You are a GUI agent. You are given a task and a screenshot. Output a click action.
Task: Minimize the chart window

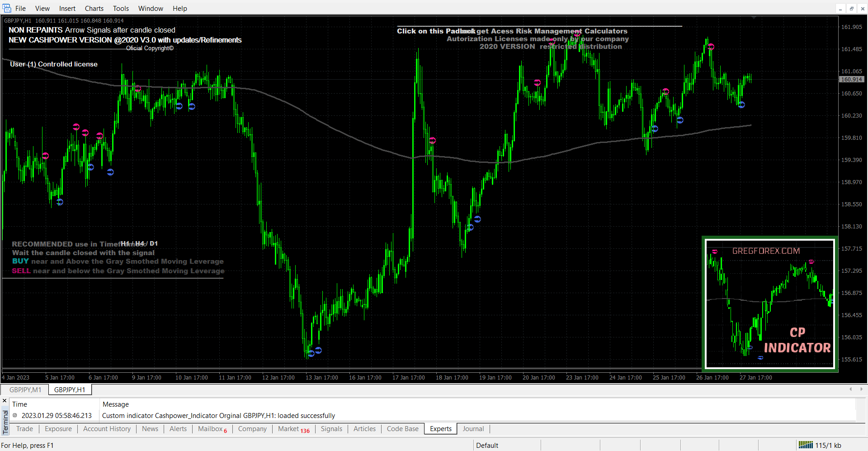click(x=840, y=9)
